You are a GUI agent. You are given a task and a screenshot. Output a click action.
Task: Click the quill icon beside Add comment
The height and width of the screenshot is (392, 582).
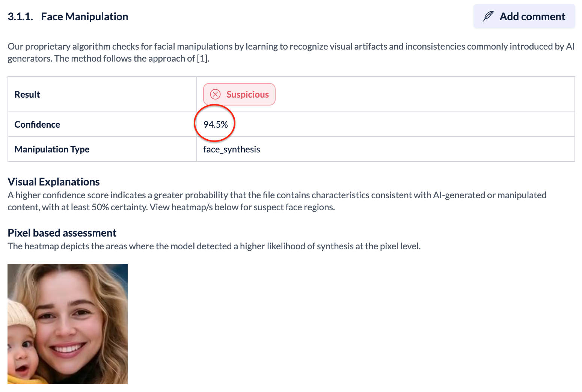(488, 16)
